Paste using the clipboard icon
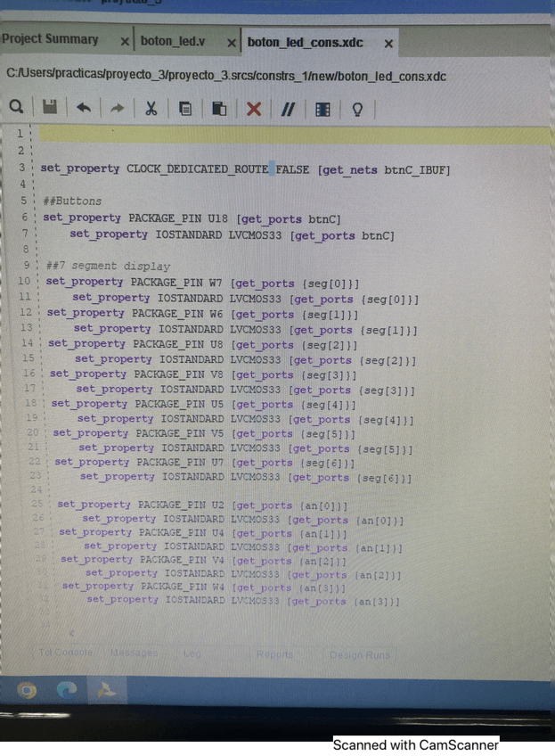This screenshot has height=756, width=555. click(x=219, y=109)
